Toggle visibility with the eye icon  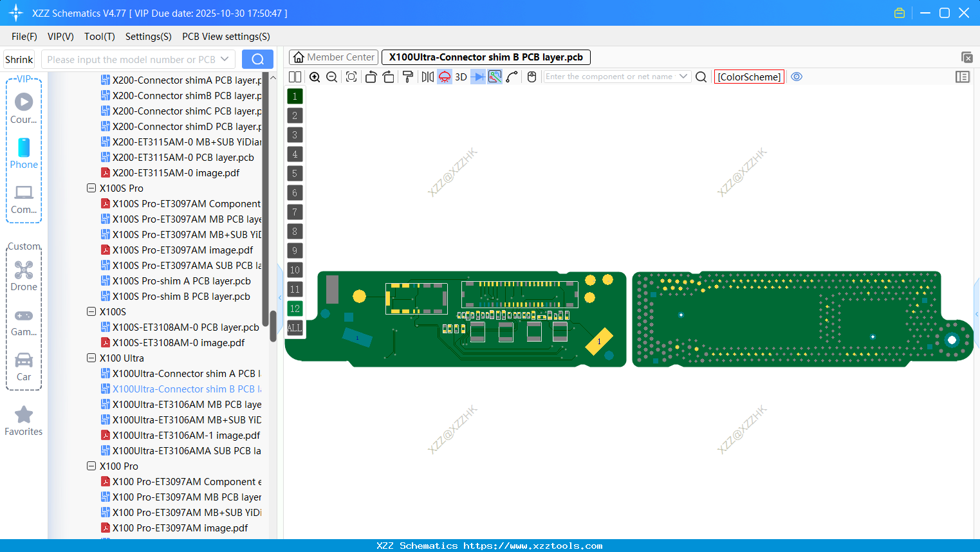pyautogui.click(x=797, y=77)
